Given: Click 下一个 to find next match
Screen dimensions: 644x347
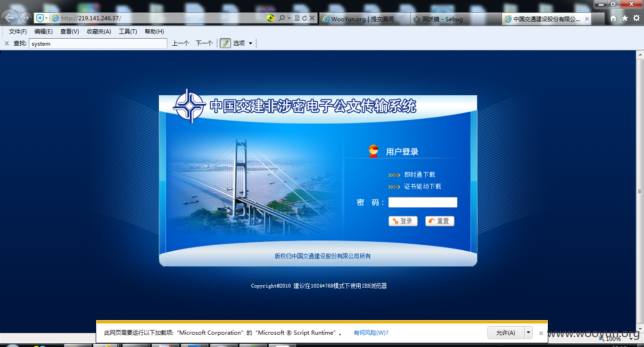Looking at the screenshot, I should [x=204, y=43].
